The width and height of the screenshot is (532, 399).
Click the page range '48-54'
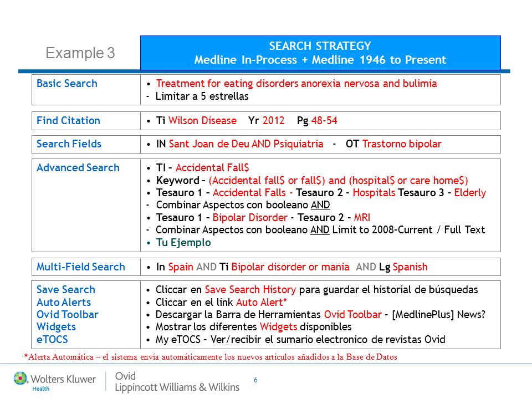[x=324, y=120]
